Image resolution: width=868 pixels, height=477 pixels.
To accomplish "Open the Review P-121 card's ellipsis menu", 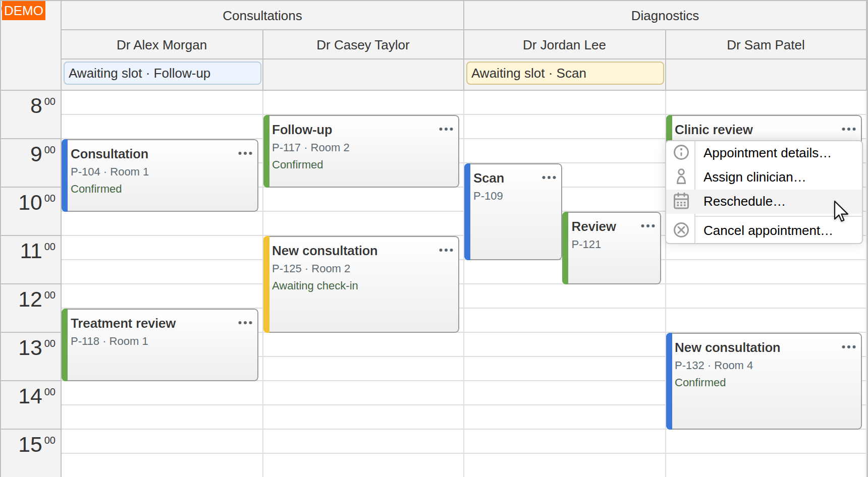I will click(x=648, y=226).
